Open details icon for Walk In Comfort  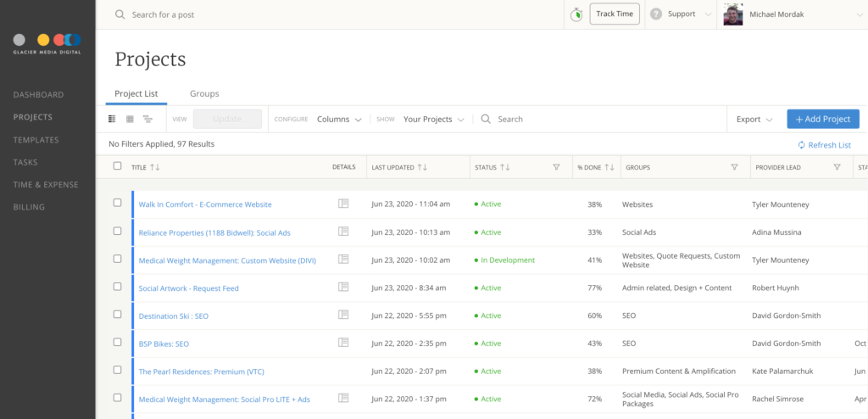point(343,204)
